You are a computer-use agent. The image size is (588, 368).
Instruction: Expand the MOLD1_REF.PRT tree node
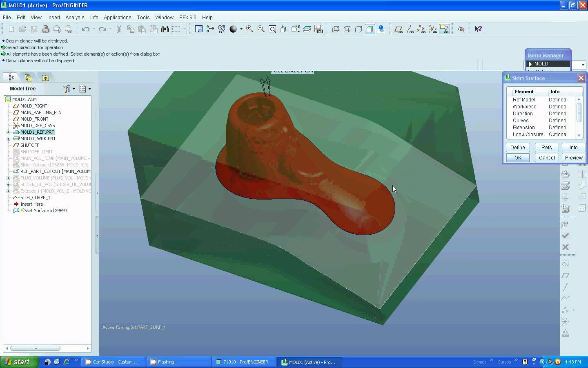click(9, 132)
